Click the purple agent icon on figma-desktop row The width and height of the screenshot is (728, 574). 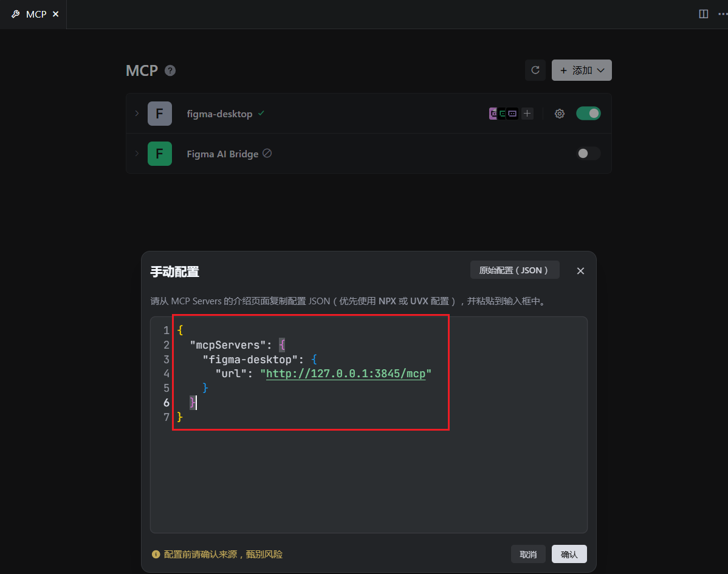click(x=493, y=113)
